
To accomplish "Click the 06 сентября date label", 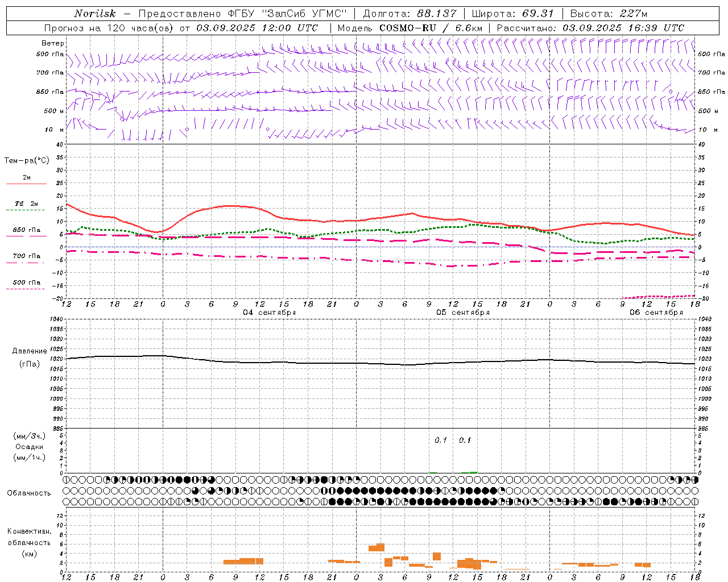I will click(x=656, y=313).
